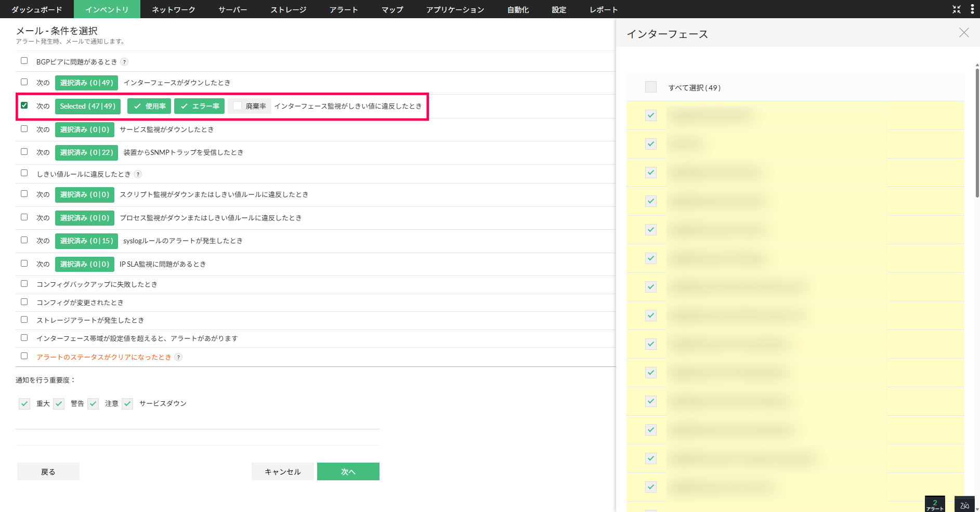The width and height of the screenshot is (980, 512).
Task: Open the 選択済み (0|0) selector for スクリプト監視
Action: pos(85,194)
